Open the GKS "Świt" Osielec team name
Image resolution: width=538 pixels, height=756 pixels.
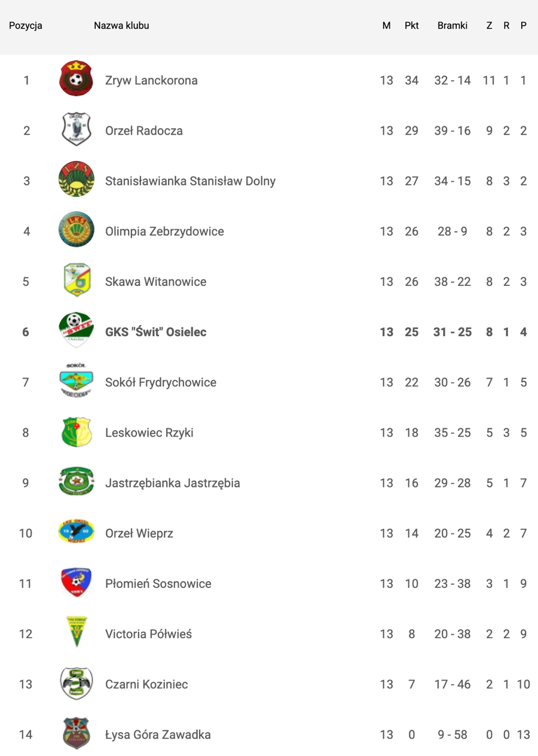point(156,331)
